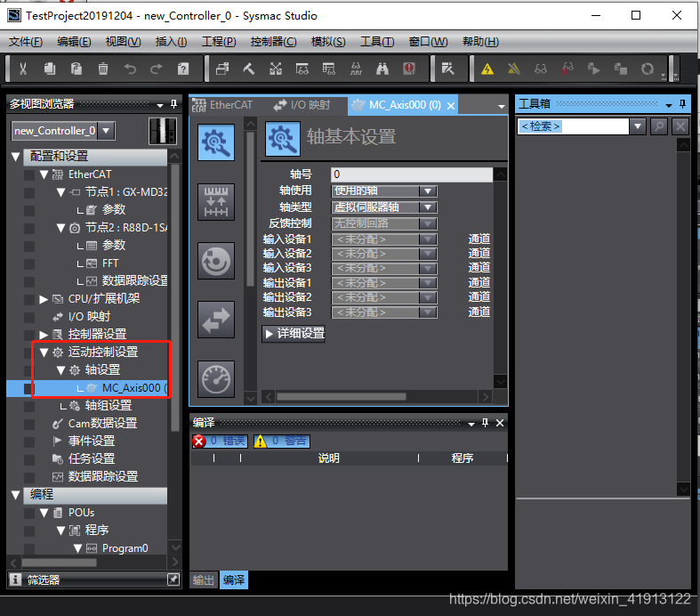Screen dimensions: 700x616
Task: Click the Redo arrow toolbar icon
Action: [157, 69]
